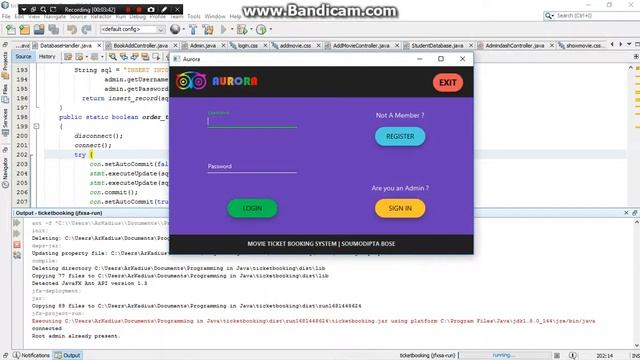Take a screenshot with Bandicam camera icon
Screen dimensions: 640x360
(x=151, y=9)
